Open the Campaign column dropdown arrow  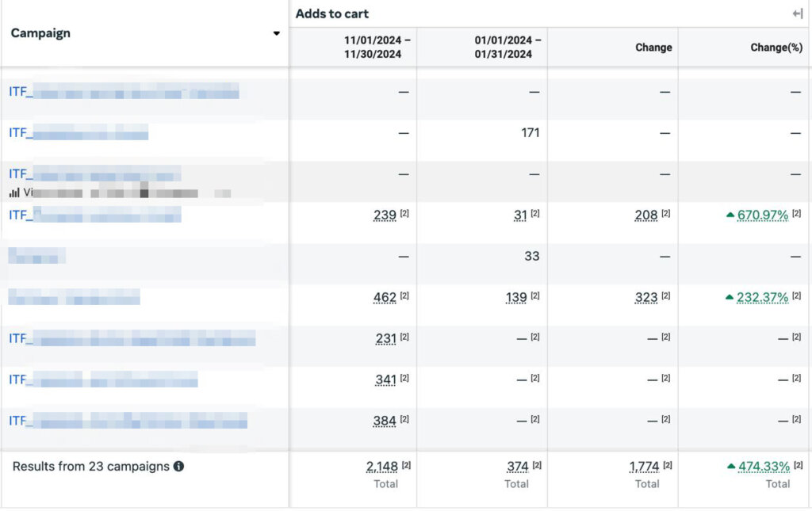point(276,33)
